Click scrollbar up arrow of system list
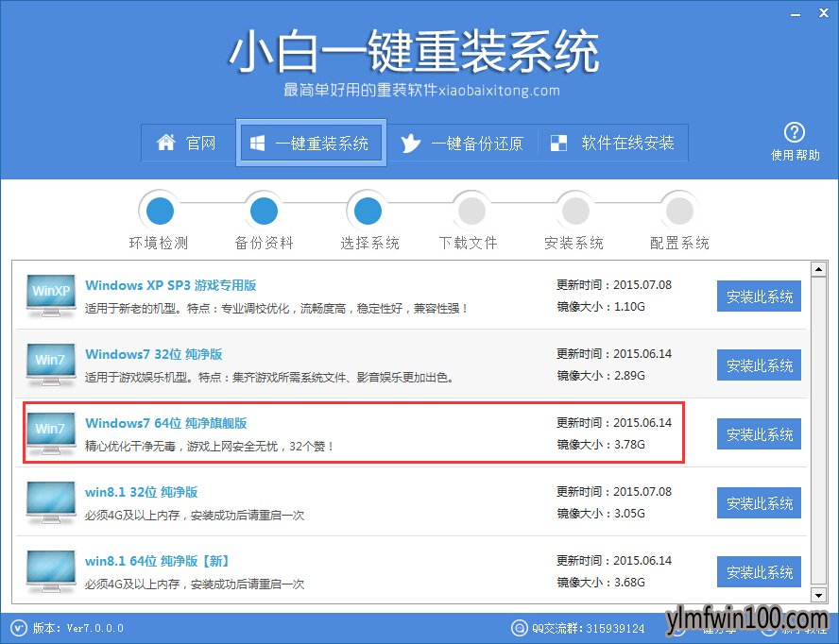The height and width of the screenshot is (644, 839). [x=818, y=269]
